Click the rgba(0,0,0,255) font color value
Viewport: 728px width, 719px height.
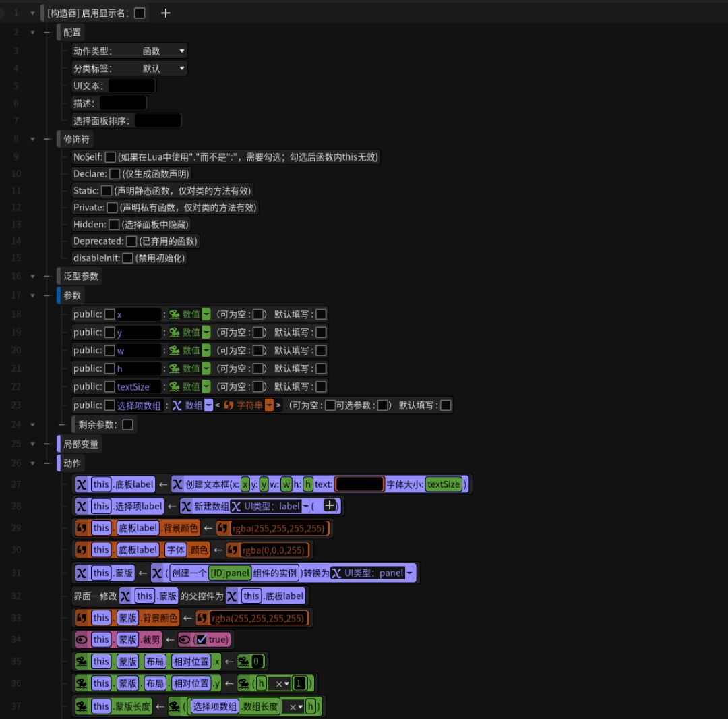270,550
